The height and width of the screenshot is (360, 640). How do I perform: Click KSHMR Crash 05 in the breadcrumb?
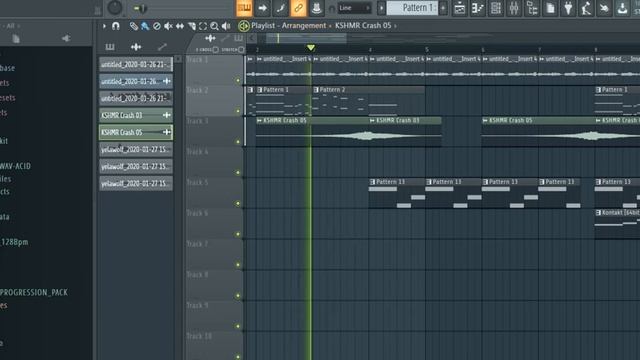point(363,26)
